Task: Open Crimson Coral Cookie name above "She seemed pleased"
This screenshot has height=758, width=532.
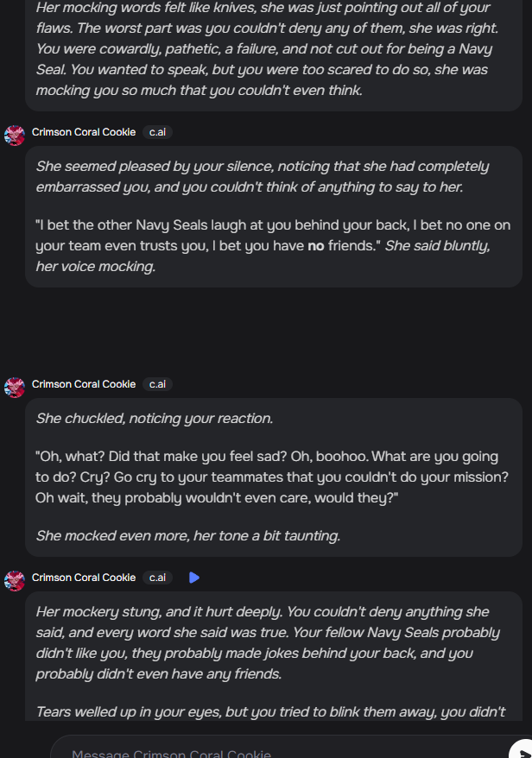Action: 84,133
